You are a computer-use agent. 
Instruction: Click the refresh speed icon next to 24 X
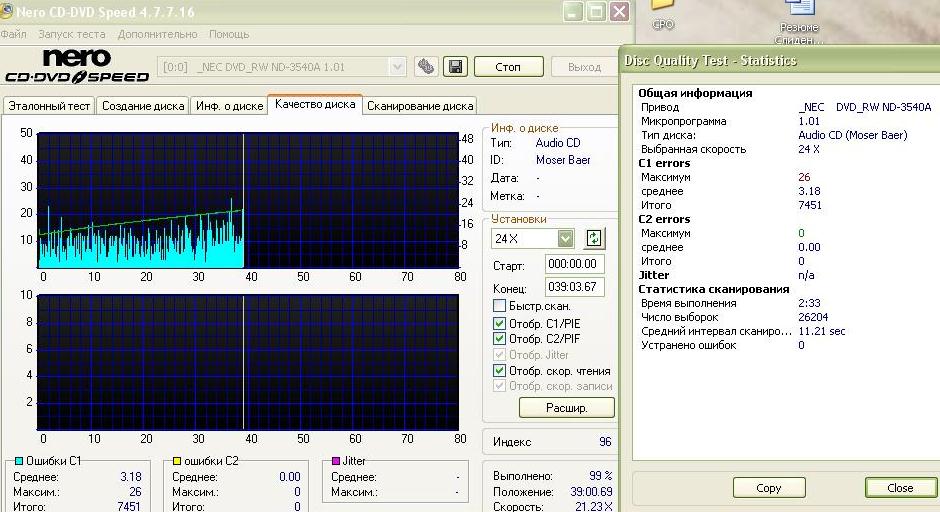(594, 238)
